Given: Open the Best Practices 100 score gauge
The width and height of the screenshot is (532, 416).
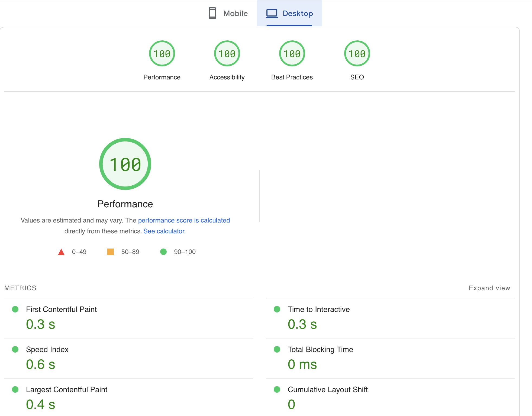Looking at the screenshot, I should (x=292, y=53).
